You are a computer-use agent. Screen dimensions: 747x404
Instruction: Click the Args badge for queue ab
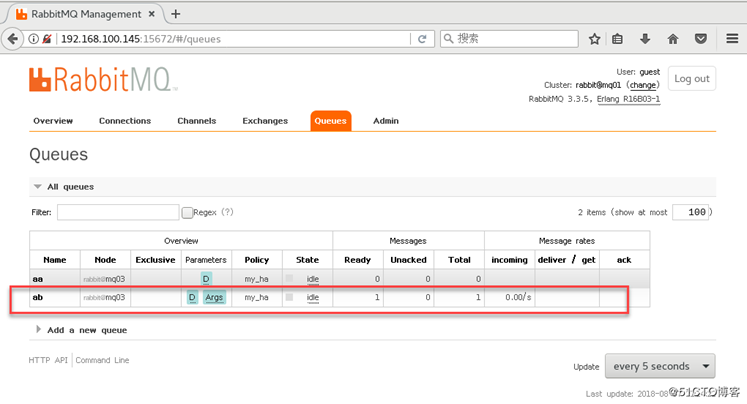point(214,297)
